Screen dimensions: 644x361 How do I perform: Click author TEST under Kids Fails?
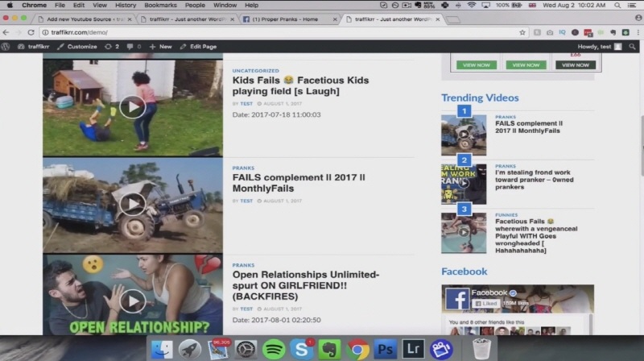click(x=246, y=104)
